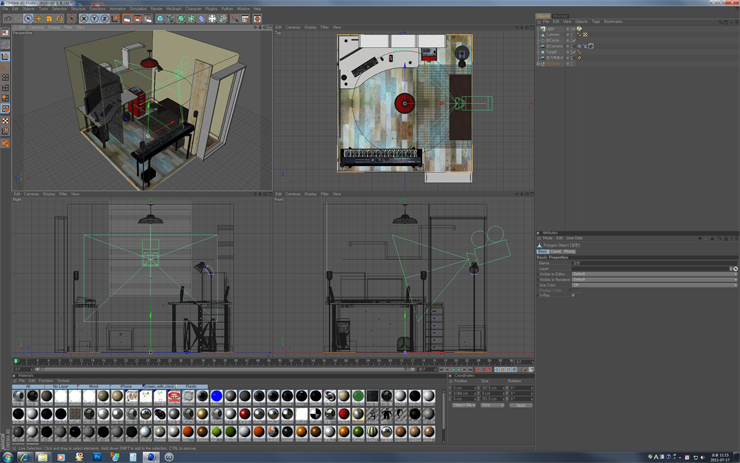Image resolution: width=740 pixels, height=463 pixels.
Task: Open the MoGraph menu
Action: tap(174, 9)
